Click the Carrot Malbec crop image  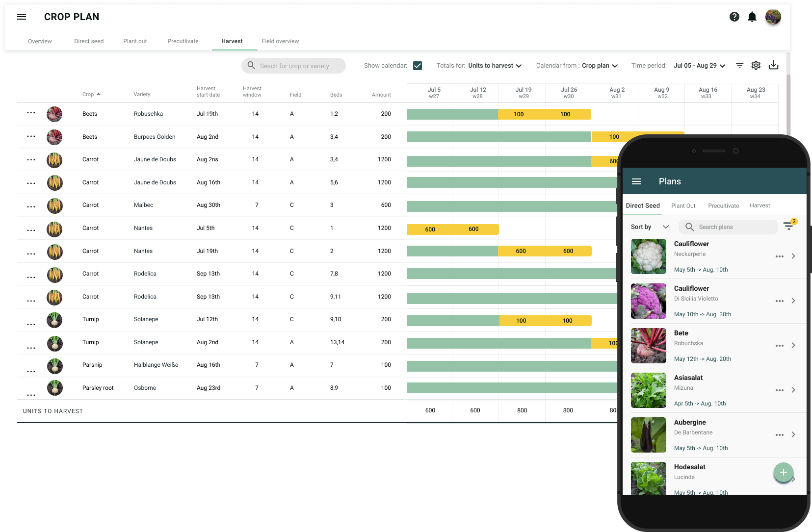pyautogui.click(x=54, y=205)
